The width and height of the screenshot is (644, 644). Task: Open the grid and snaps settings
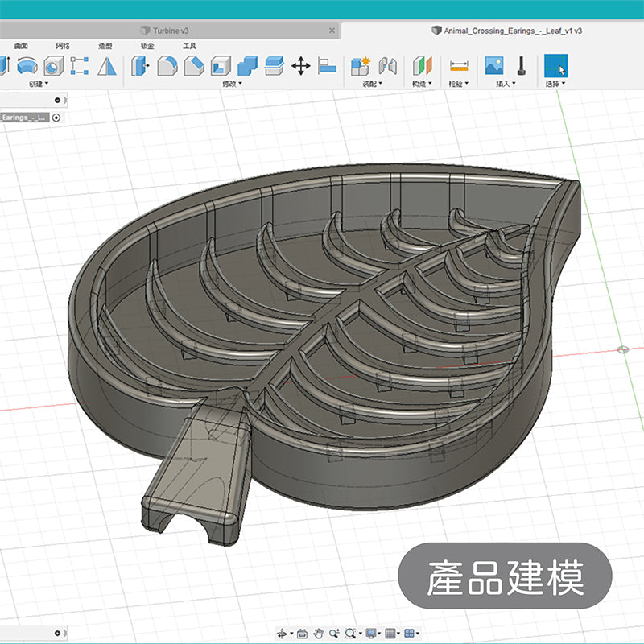(x=391, y=634)
